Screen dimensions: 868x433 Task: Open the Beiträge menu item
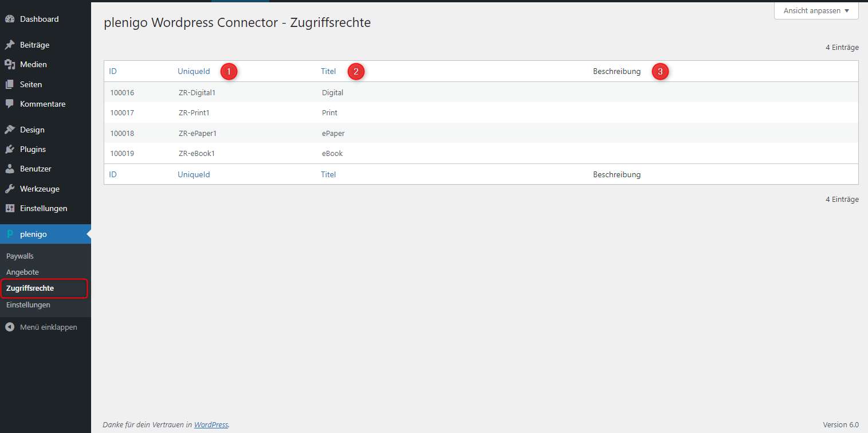(45, 45)
